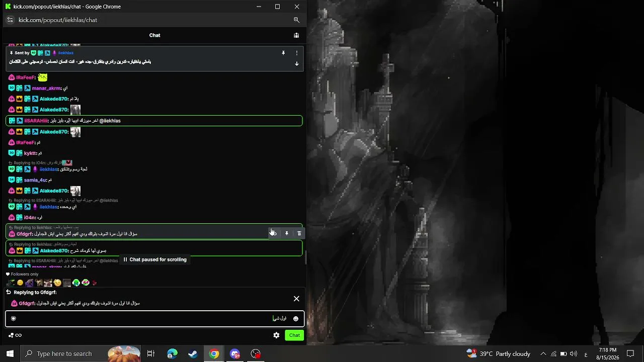This screenshot has height=362, width=644.
Task: Click the pin icon on Gfdgrf's message
Action: [287, 233]
